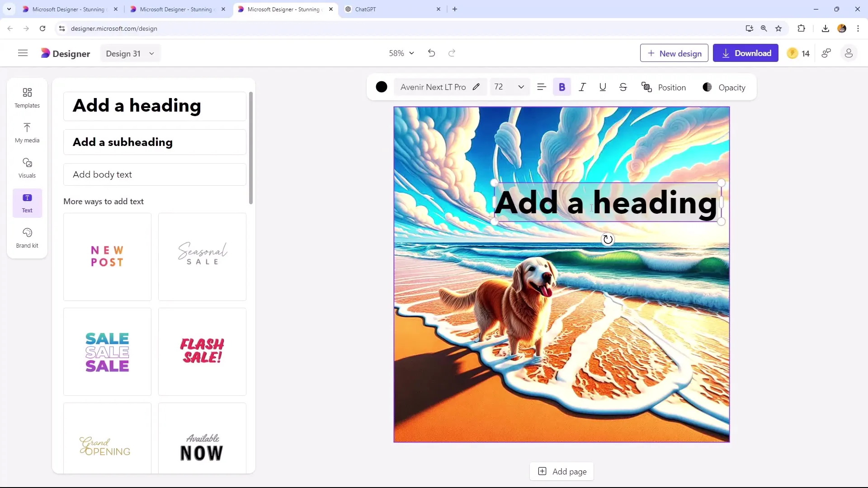The image size is (868, 488).
Task: Click the Add page button
Action: (x=563, y=471)
